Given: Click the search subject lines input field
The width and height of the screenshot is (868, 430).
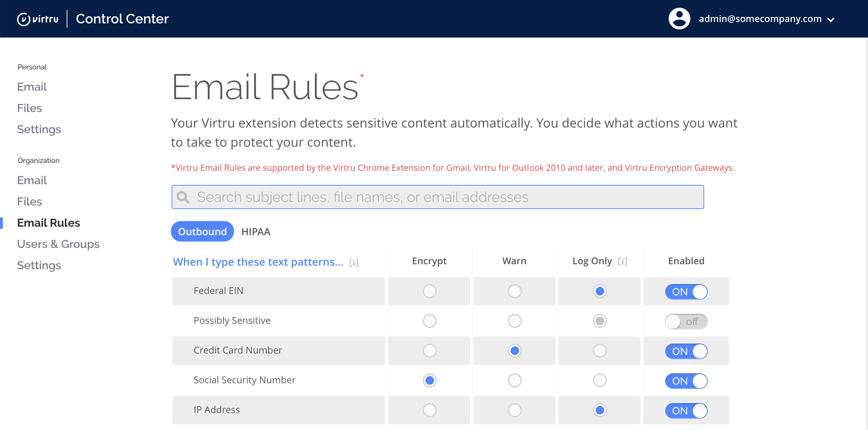Looking at the screenshot, I should click(x=438, y=197).
